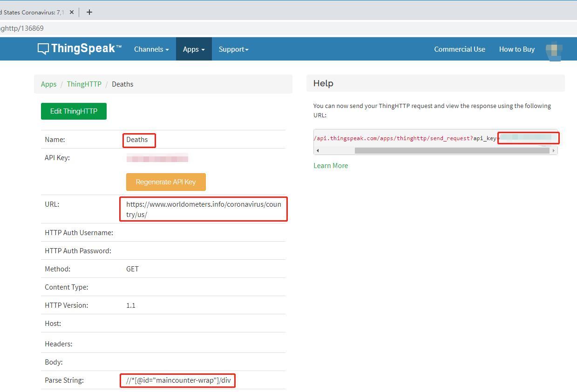Open a new browser tab
Image resolution: width=577 pixels, height=392 pixels.
[x=89, y=12]
